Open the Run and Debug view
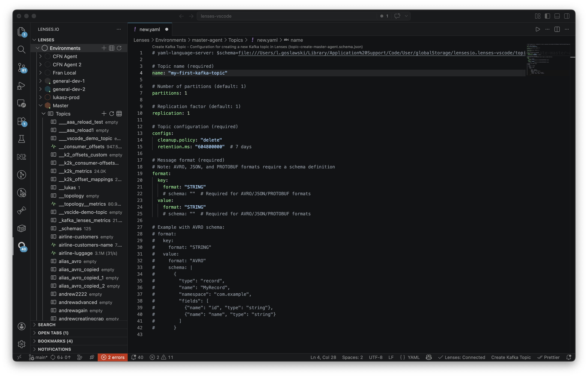 click(x=22, y=86)
